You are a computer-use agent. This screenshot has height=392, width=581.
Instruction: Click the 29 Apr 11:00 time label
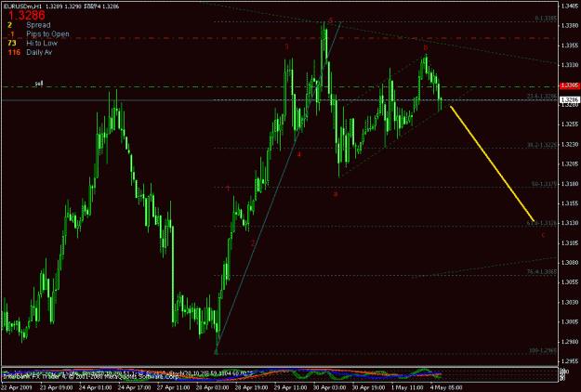point(290,387)
